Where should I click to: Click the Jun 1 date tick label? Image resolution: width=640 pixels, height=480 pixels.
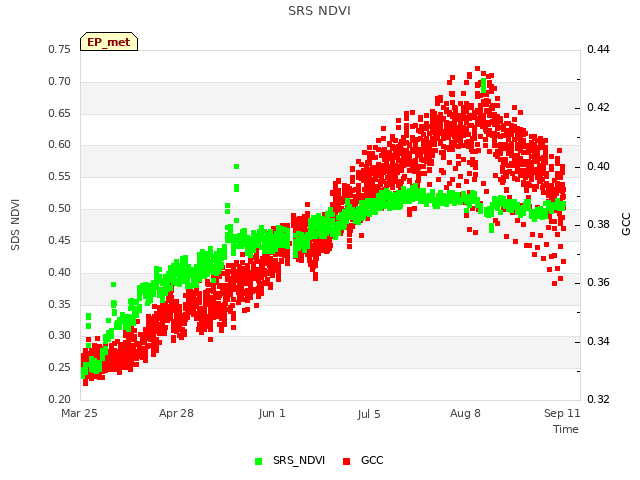pyautogui.click(x=272, y=413)
